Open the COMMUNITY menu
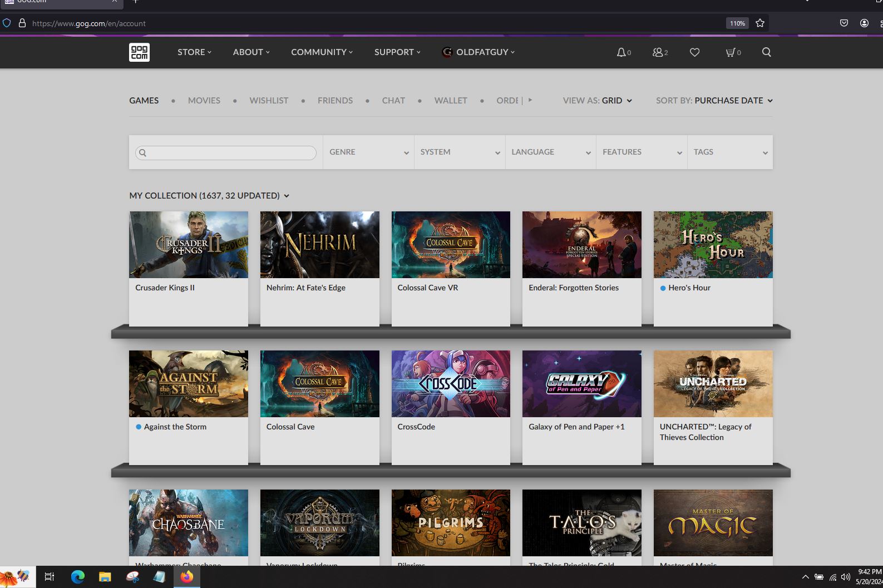The width and height of the screenshot is (883, 588). coord(322,52)
